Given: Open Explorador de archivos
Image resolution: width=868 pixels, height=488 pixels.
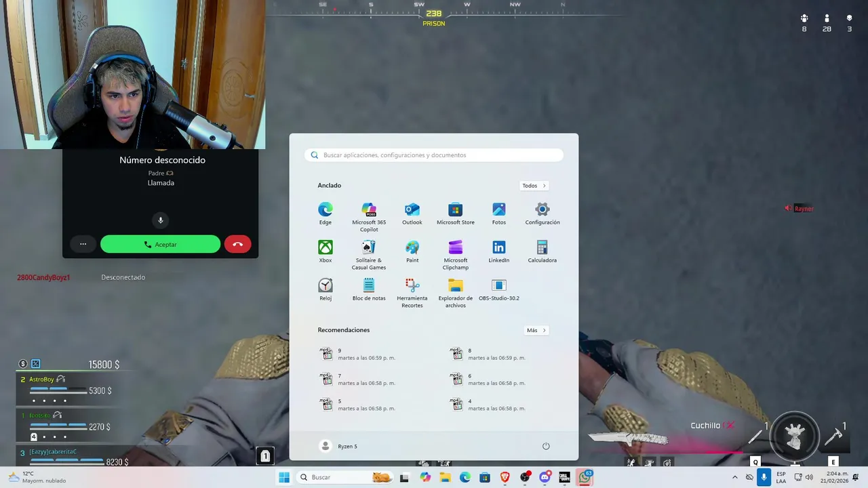Looking at the screenshot, I should point(456,293).
